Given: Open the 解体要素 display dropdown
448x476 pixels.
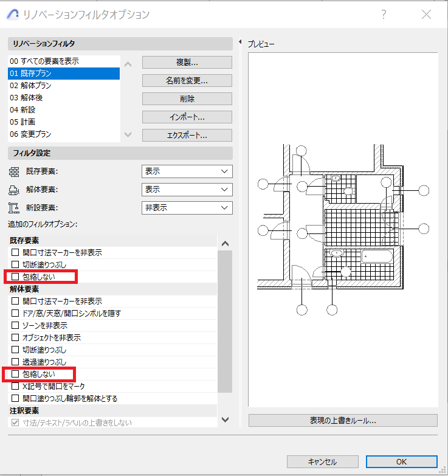Looking at the screenshot, I should point(187,190).
